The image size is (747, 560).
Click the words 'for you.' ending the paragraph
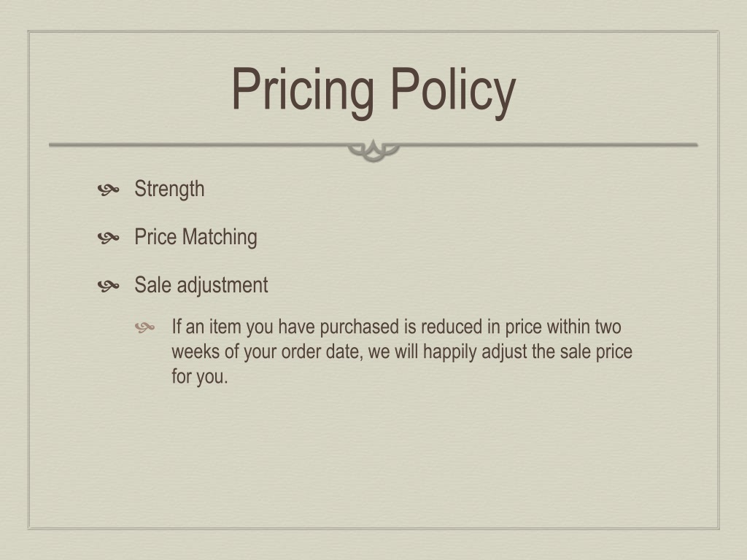pos(200,377)
